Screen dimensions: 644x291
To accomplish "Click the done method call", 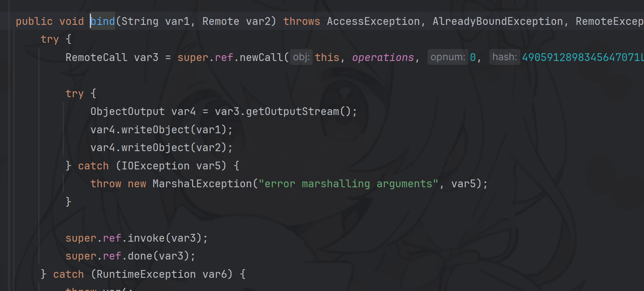I will (140, 256).
